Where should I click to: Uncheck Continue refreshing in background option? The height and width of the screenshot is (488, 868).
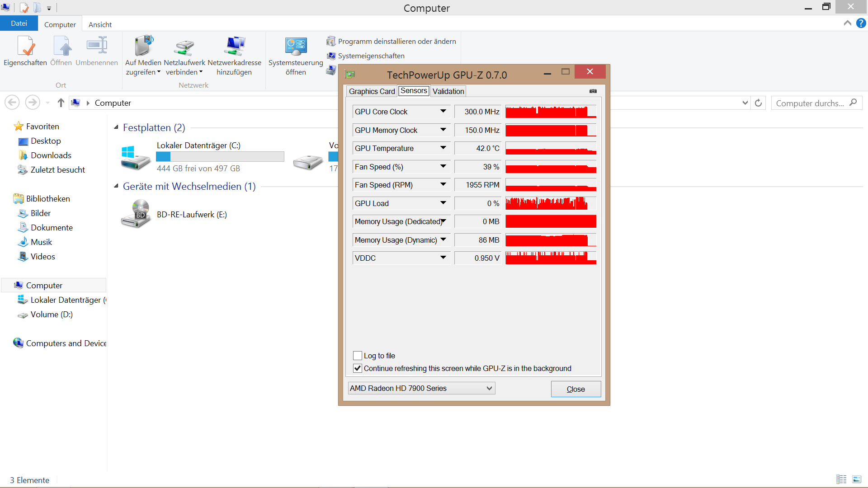pyautogui.click(x=358, y=368)
